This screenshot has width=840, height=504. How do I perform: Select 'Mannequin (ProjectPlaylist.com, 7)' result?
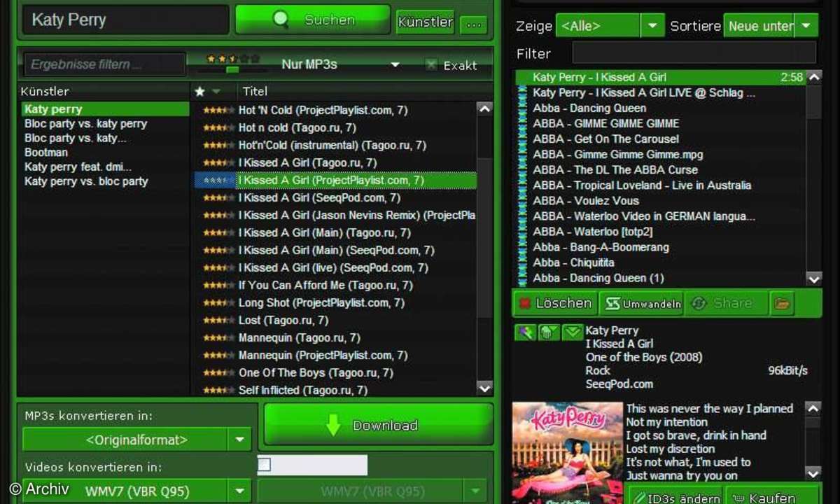pyautogui.click(x=323, y=356)
